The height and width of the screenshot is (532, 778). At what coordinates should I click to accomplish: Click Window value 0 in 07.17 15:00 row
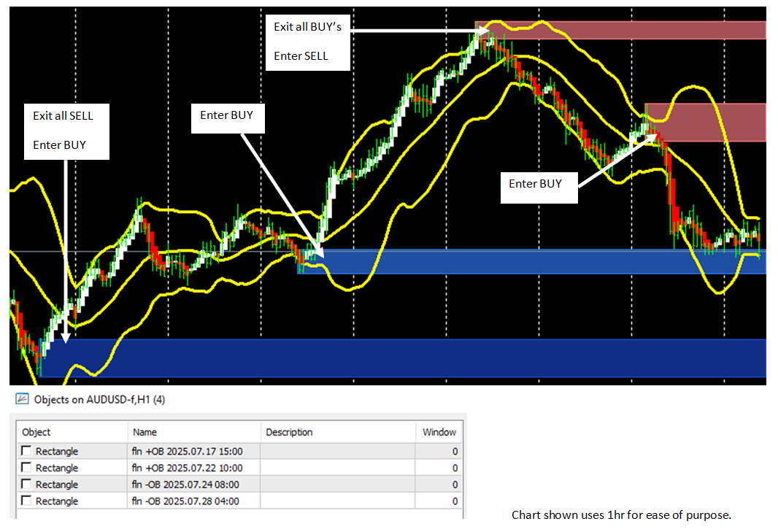point(455,452)
